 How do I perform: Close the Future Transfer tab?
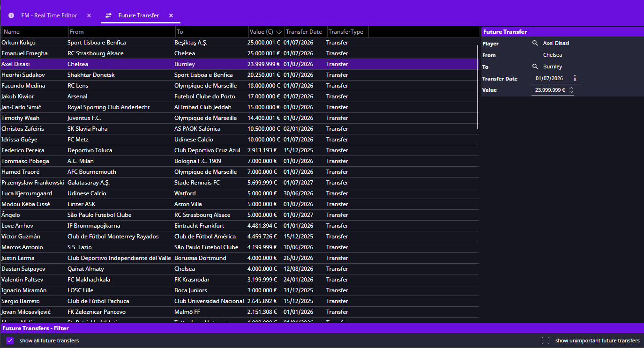pos(171,15)
